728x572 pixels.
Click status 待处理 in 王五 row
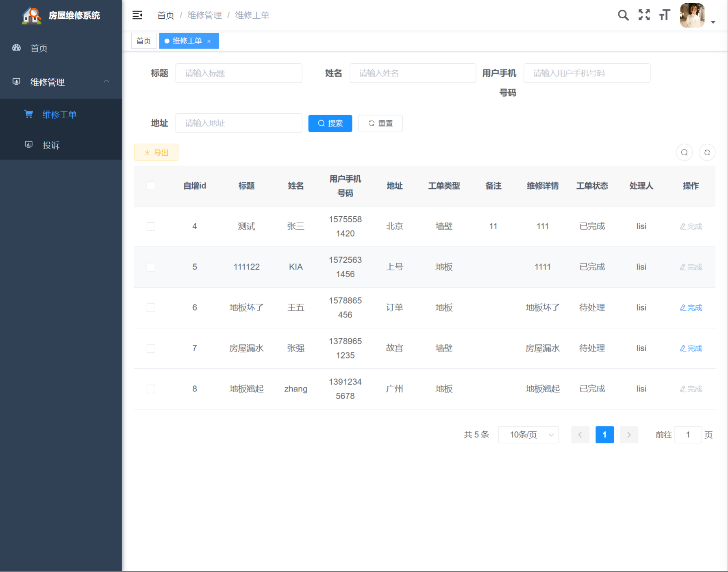tap(592, 308)
